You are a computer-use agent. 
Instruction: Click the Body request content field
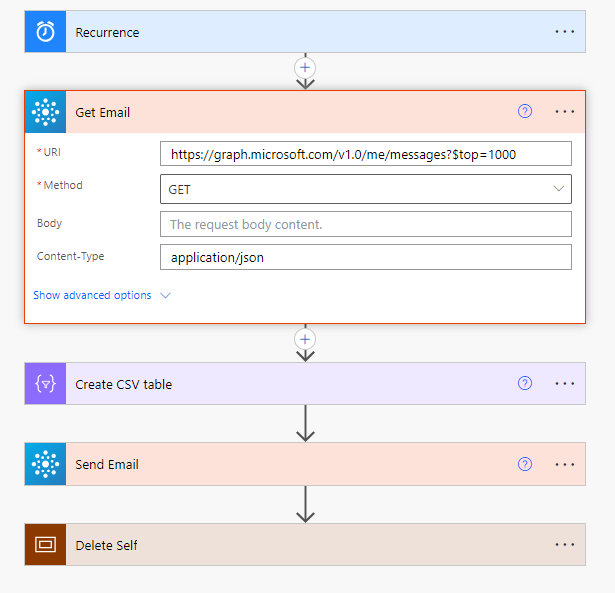coord(365,224)
